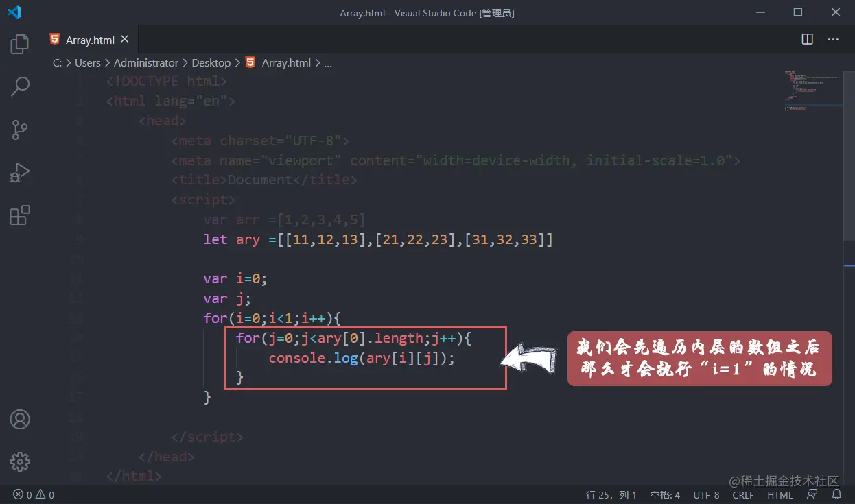Change the indentation setting 空格: 4
855x504 pixels.
[665, 494]
